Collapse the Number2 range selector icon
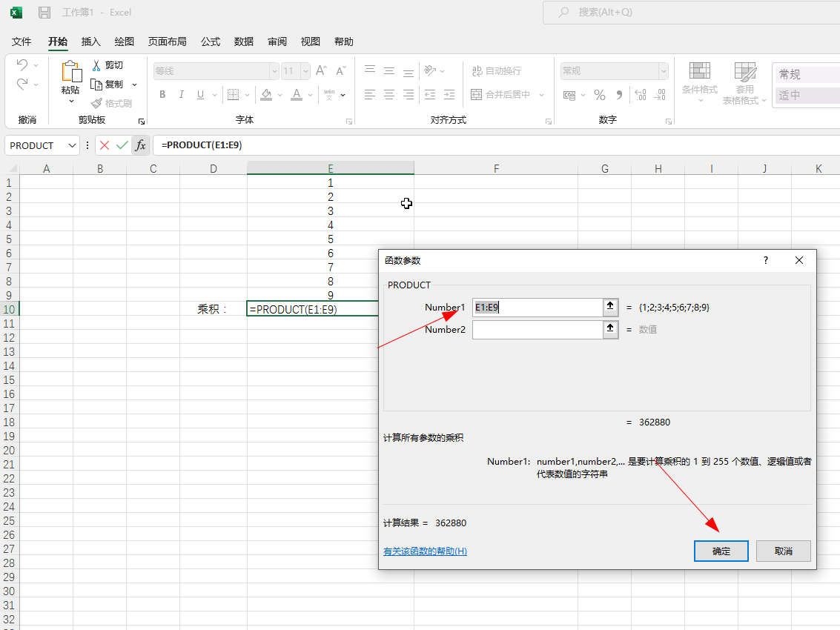Viewport: 840px width, 630px height. 610,329
